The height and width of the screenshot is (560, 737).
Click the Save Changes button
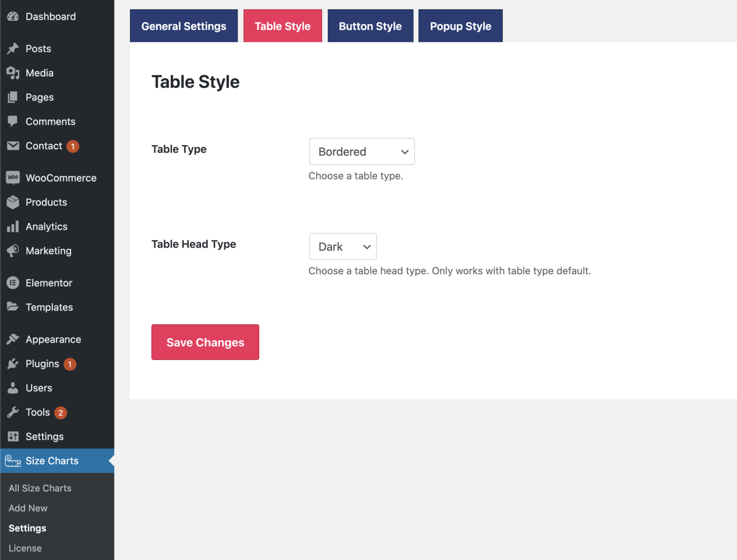click(x=205, y=342)
